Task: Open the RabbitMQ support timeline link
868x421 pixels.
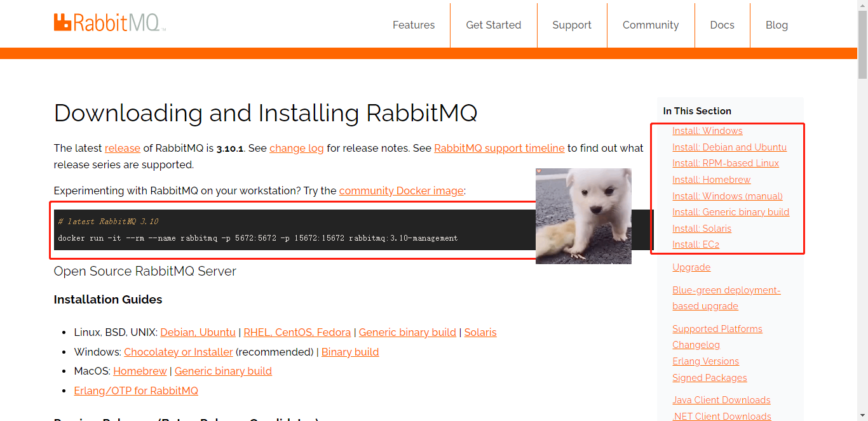Action: 499,148
